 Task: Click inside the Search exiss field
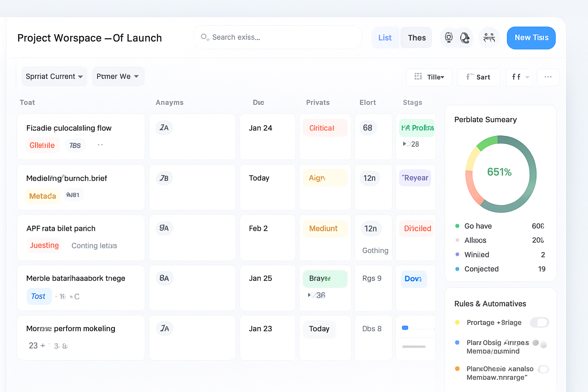click(x=278, y=37)
